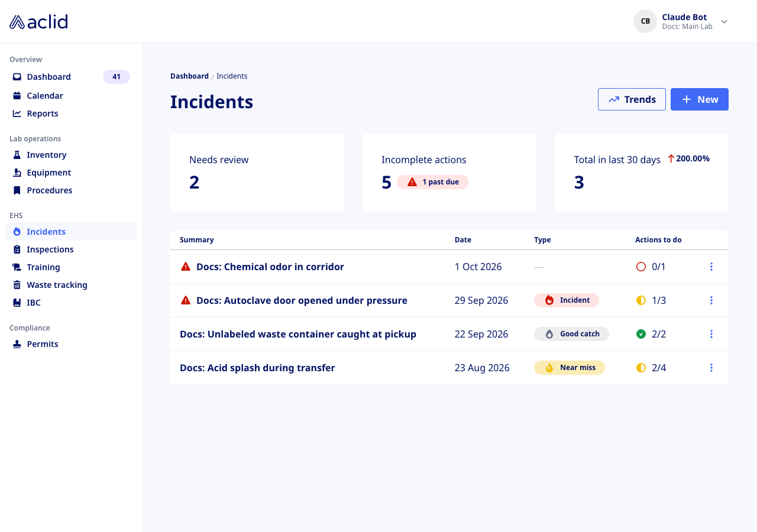Click the red Incident type tag
This screenshot has width=757, height=532.
(x=567, y=300)
